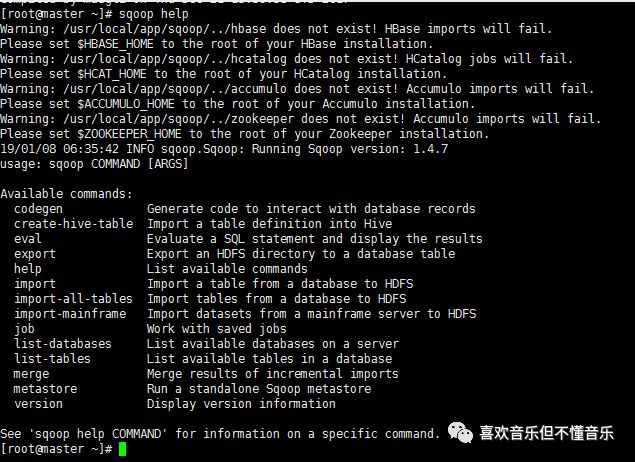The height and width of the screenshot is (462, 635).
Task: Click the 'list-databases' command name
Action: coord(63,344)
